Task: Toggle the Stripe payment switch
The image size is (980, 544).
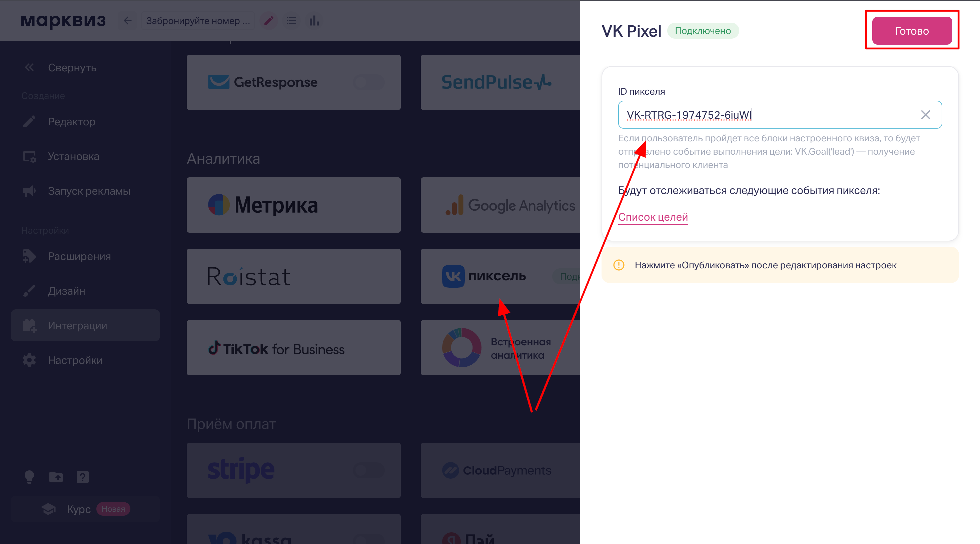Action: 368,471
